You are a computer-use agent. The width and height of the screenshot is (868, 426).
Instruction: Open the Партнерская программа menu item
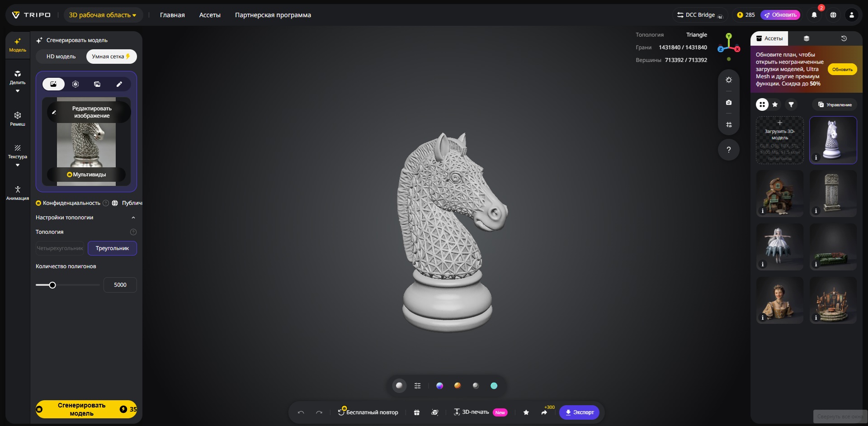[x=273, y=15]
